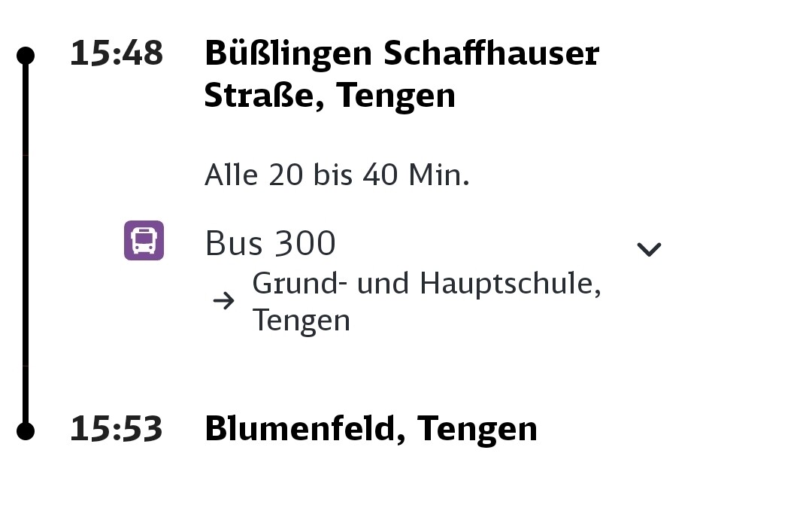Viewport: 812px width, 517px height.
Task: Click "Tengen" in the arrival stop name
Action: [477, 429]
